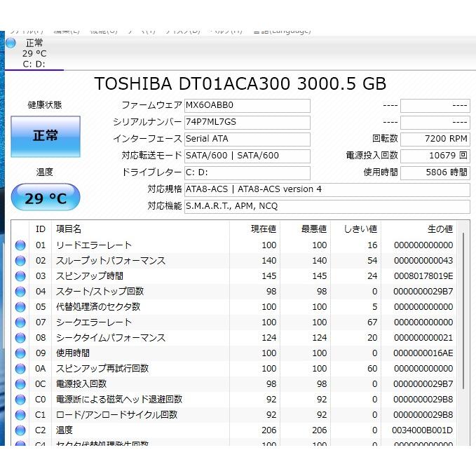Image resolution: width=476 pixels, height=476 pixels.
Task: Click status icon for 02 スループットパフォーマンス row
Action: pyautogui.click(x=20, y=261)
